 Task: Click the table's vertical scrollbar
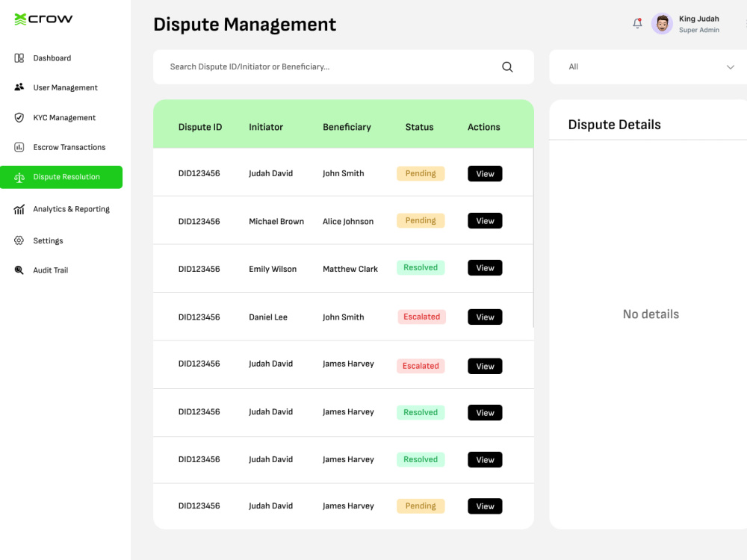point(533,238)
